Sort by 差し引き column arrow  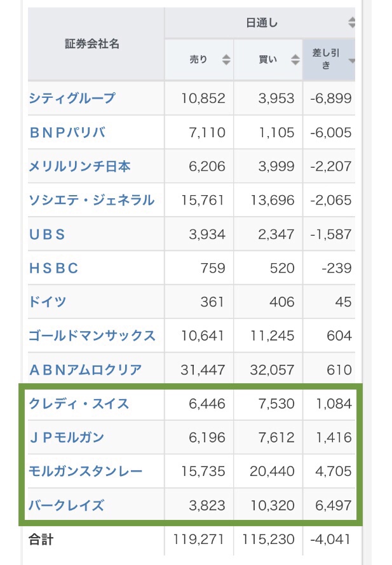tap(351, 60)
